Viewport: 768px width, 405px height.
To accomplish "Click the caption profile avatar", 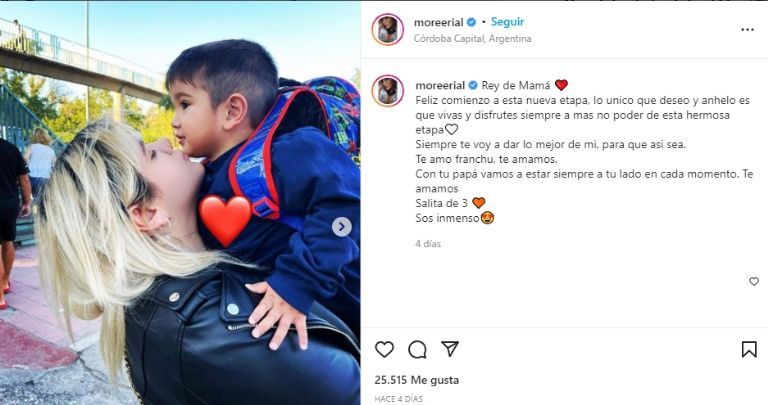I will [387, 91].
